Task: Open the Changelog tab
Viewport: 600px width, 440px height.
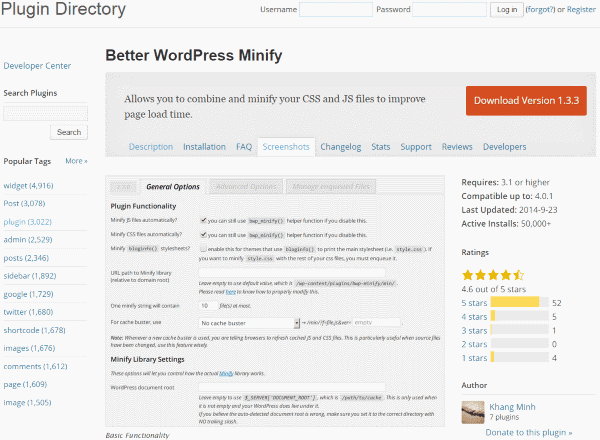Action: click(341, 147)
